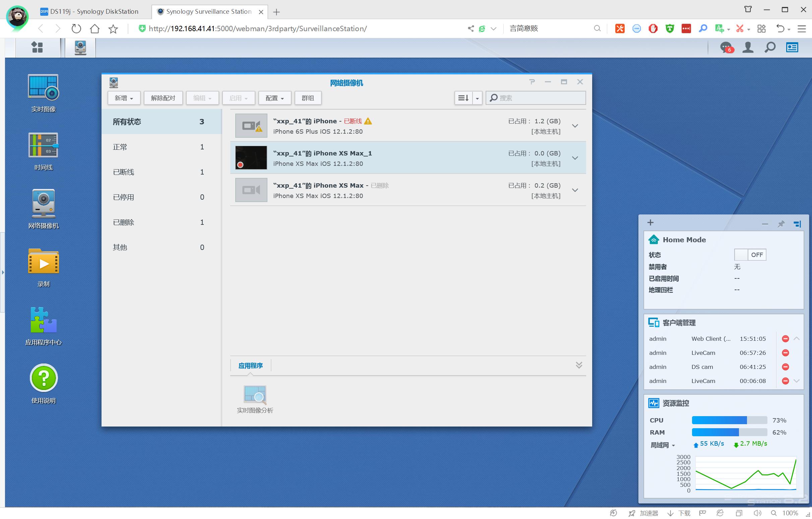Image resolution: width=812 pixels, height=519 pixels.
Task: Open the 配置 dropdown menu
Action: [274, 98]
